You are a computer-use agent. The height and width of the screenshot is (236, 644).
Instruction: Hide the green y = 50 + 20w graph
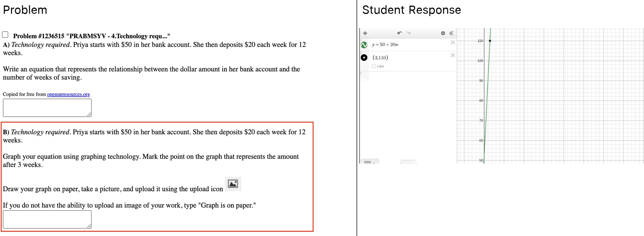(364, 45)
